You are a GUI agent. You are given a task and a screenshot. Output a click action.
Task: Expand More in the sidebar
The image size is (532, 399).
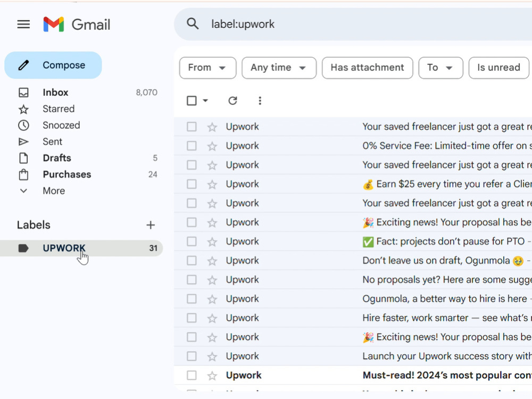pos(54,190)
